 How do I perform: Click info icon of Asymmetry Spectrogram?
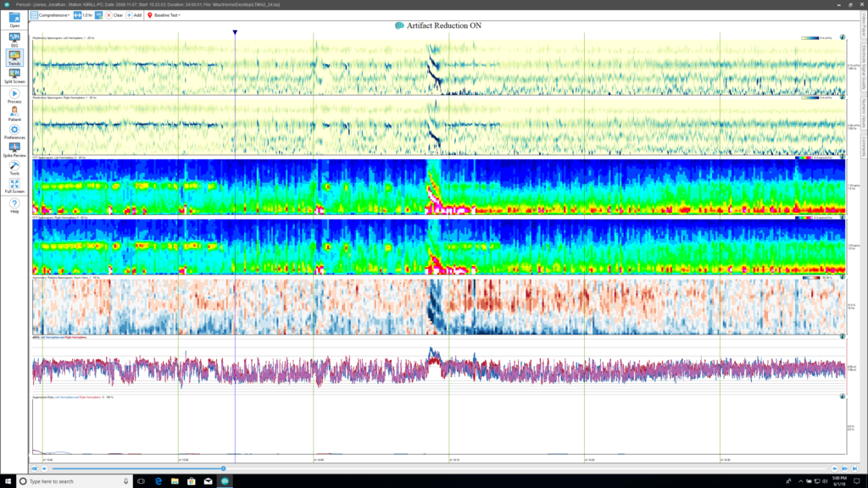tap(843, 277)
